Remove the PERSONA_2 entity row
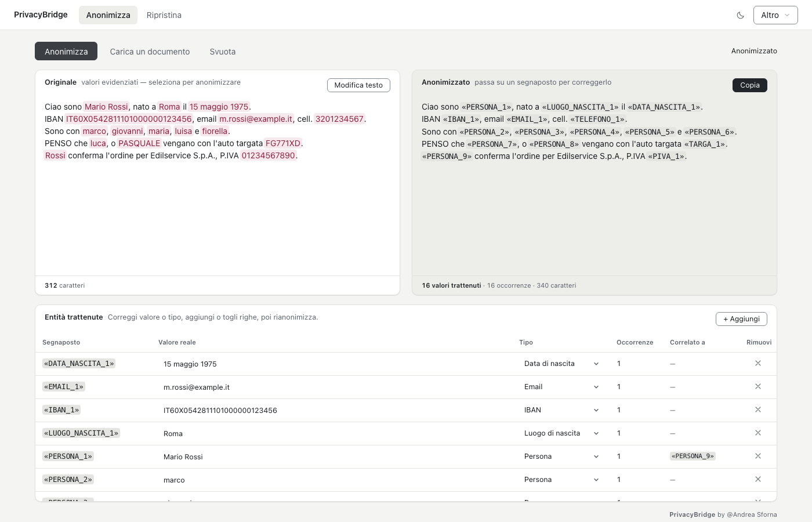 click(758, 480)
